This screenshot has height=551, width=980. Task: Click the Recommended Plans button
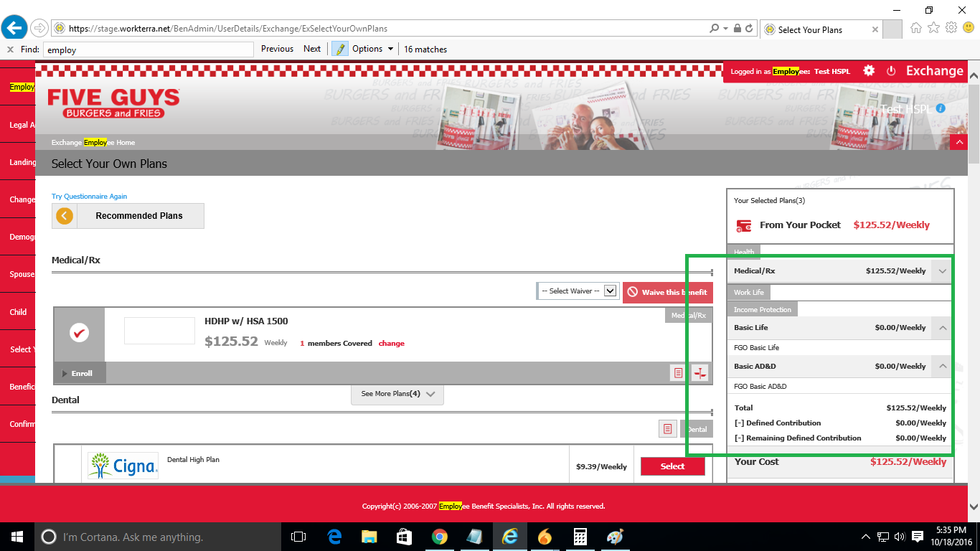tap(128, 216)
